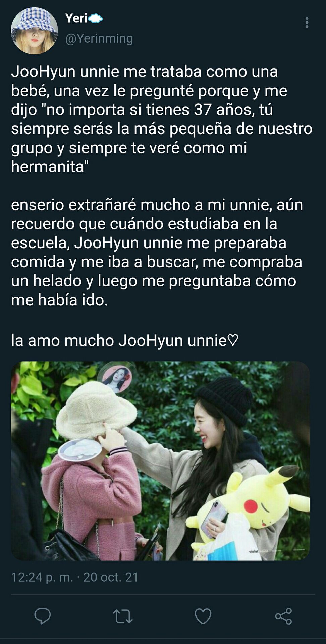Open the attached photo of two girls
The image size is (326, 644).
click(x=160, y=461)
